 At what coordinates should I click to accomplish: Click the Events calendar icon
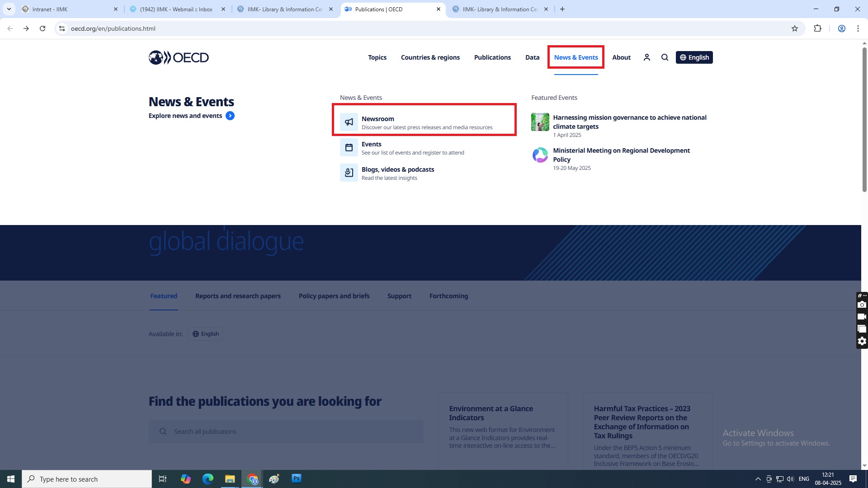point(349,147)
